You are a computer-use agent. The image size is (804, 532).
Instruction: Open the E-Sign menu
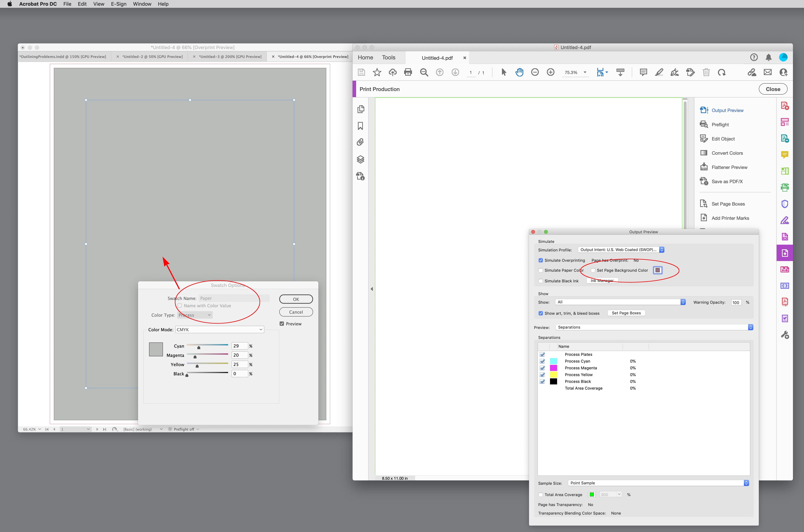[x=118, y=4]
